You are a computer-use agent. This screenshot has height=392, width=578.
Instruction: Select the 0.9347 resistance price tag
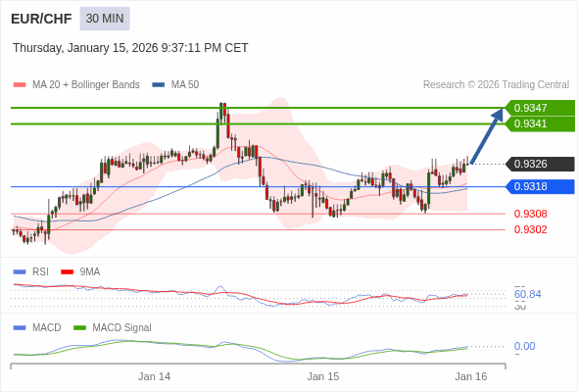(x=540, y=108)
